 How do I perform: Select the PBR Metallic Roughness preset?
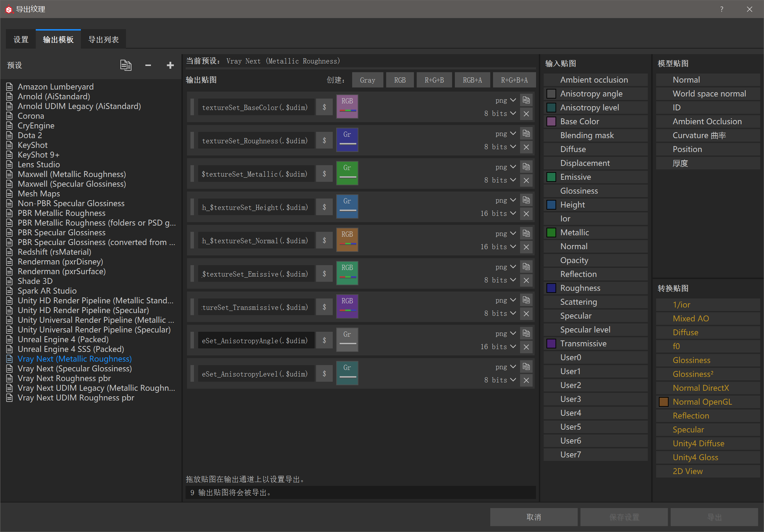pyautogui.click(x=61, y=213)
